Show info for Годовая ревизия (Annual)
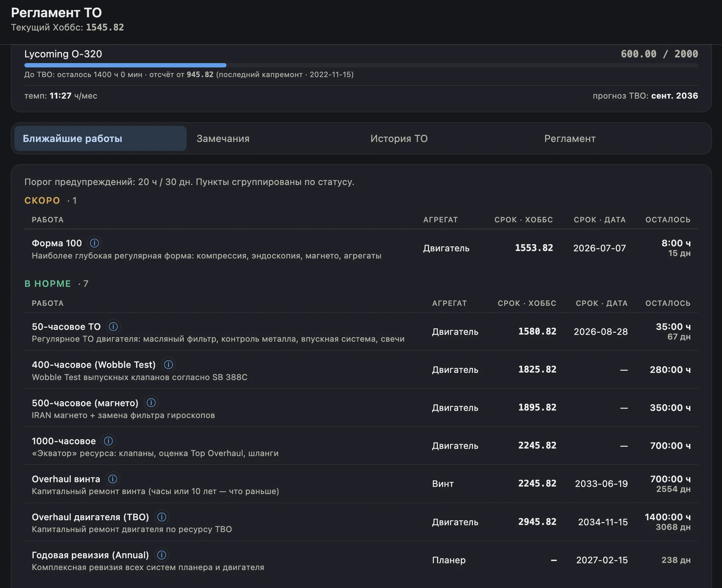 [x=162, y=555]
